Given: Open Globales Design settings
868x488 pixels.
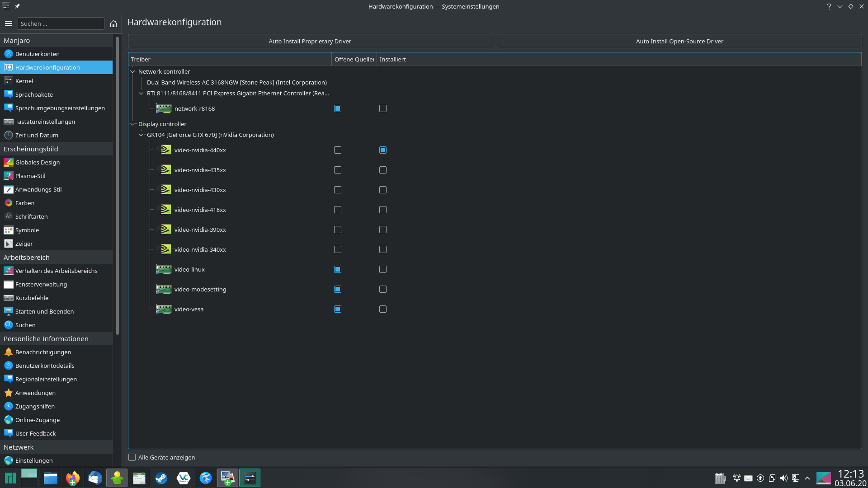Looking at the screenshot, I should [x=56, y=162].
